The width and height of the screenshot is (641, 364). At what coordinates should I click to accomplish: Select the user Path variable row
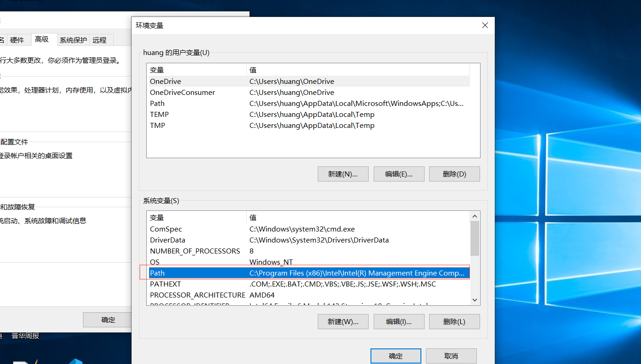[308, 104]
